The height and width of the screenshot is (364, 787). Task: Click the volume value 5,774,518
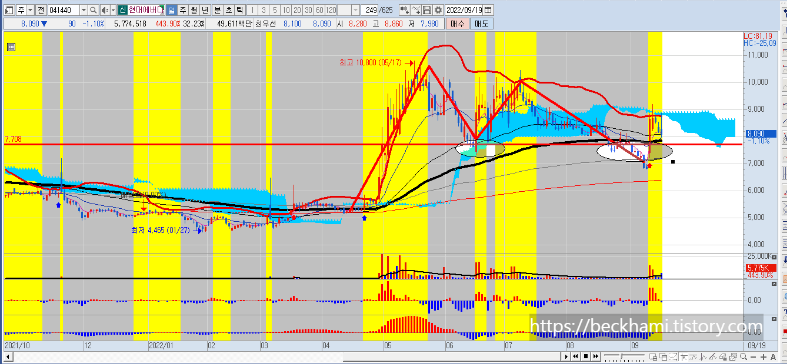tap(130, 23)
